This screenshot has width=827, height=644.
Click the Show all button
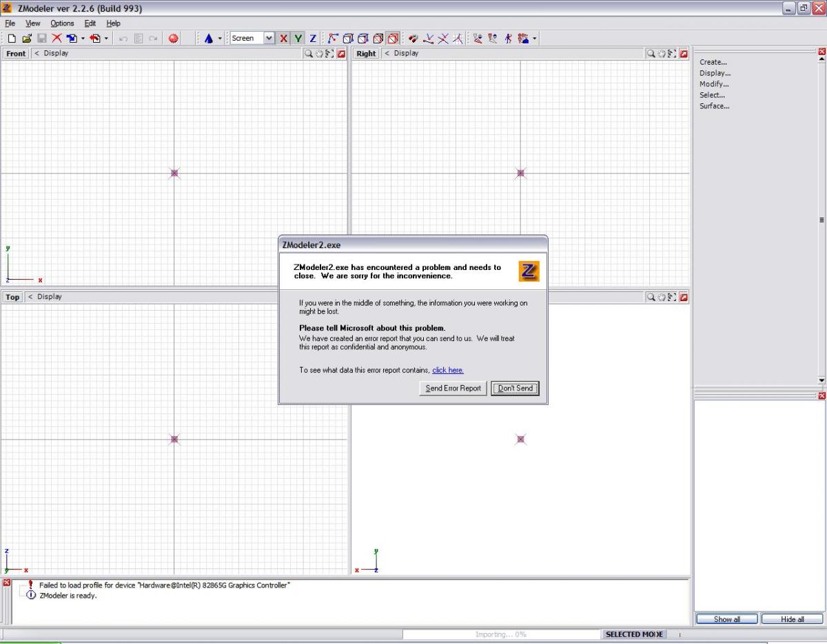coord(726,619)
